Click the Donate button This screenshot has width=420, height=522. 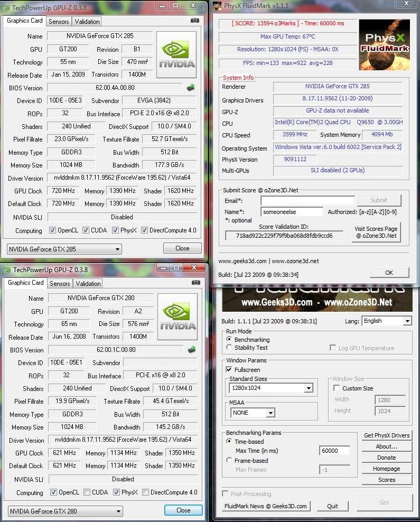387,458
